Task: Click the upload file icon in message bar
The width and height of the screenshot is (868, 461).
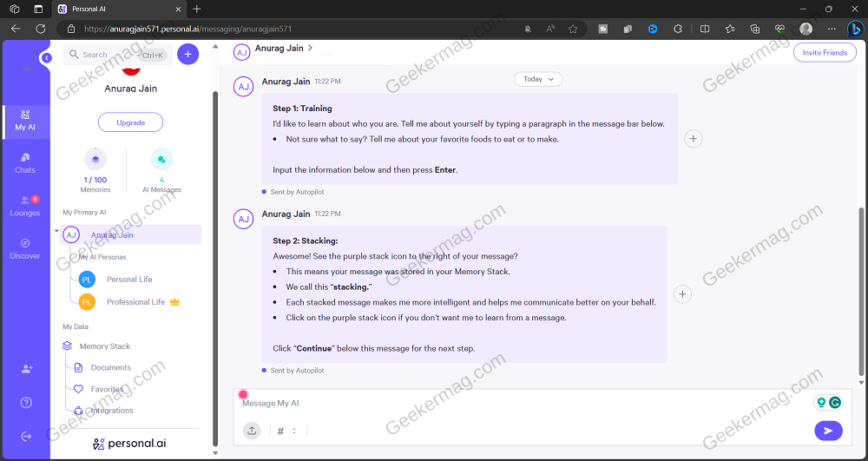Action: point(252,431)
